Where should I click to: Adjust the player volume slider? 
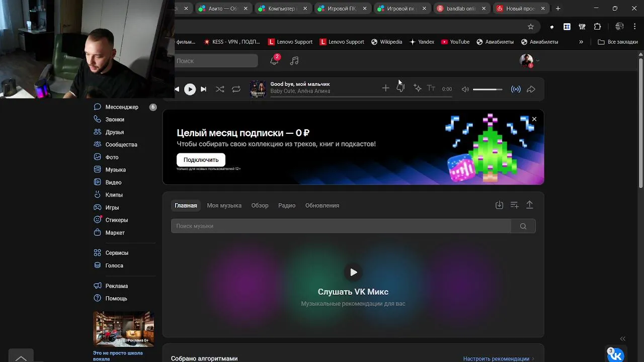point(488,89)
